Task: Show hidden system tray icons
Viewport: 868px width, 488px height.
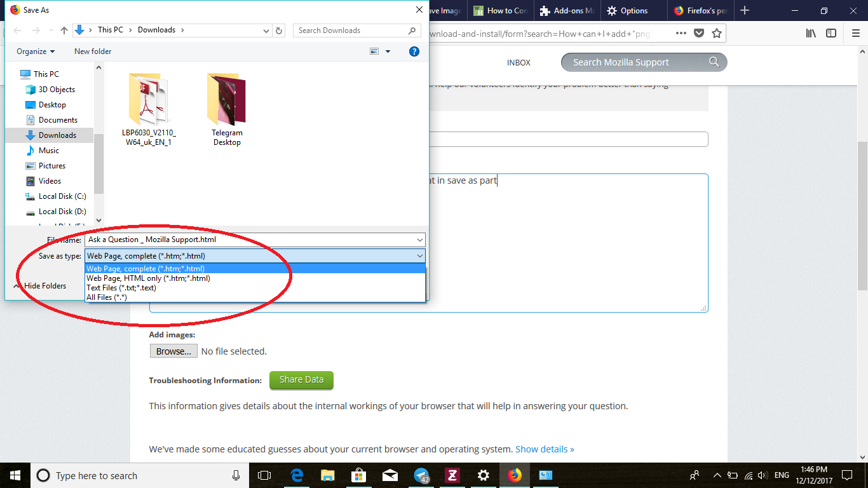Action: tap(717, 475)
